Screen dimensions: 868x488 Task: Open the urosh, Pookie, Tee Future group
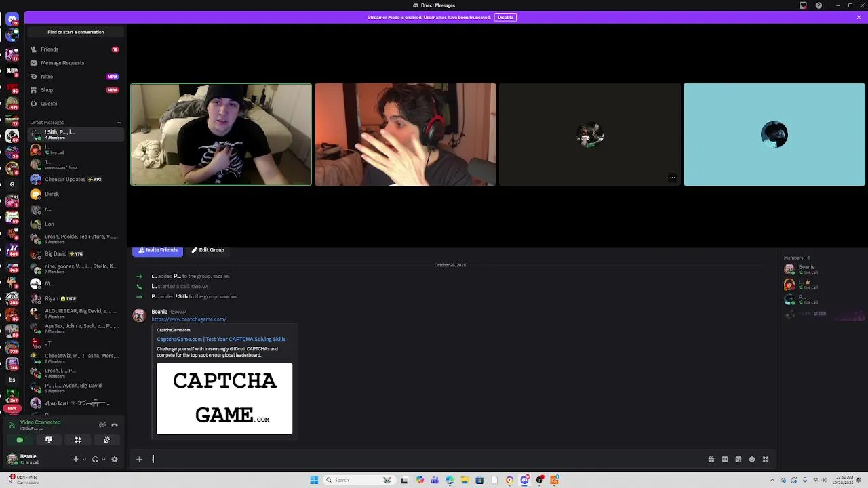(75, 239)
